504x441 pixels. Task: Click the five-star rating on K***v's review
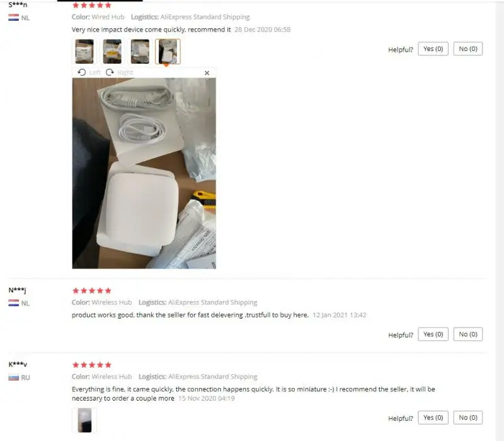pyautogui.click(x=92, y=365)
